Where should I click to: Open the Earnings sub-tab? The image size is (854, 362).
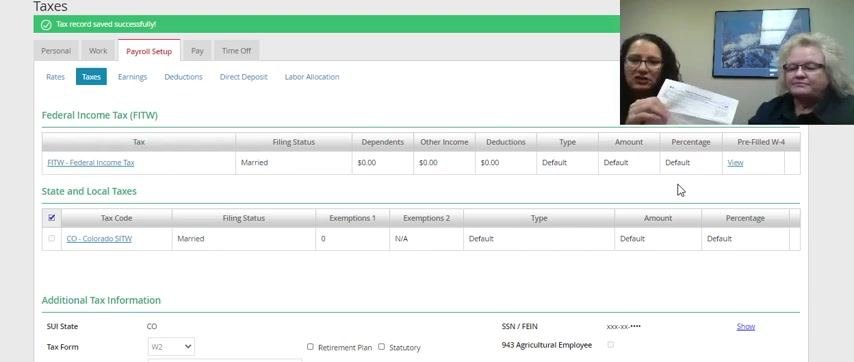point(132,77)
